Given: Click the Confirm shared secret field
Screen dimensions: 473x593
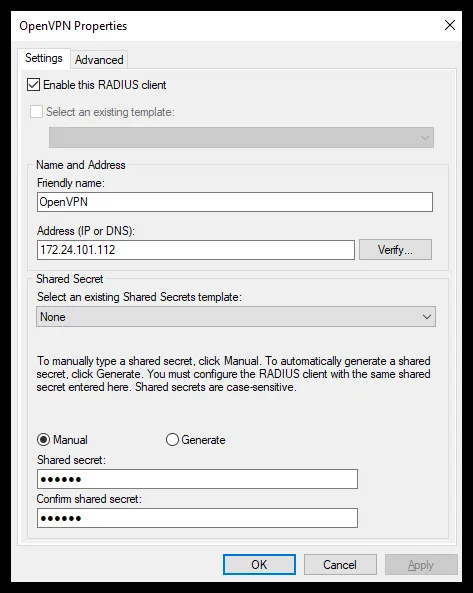Looking at the screenshot, I should (x=197, y=518).
